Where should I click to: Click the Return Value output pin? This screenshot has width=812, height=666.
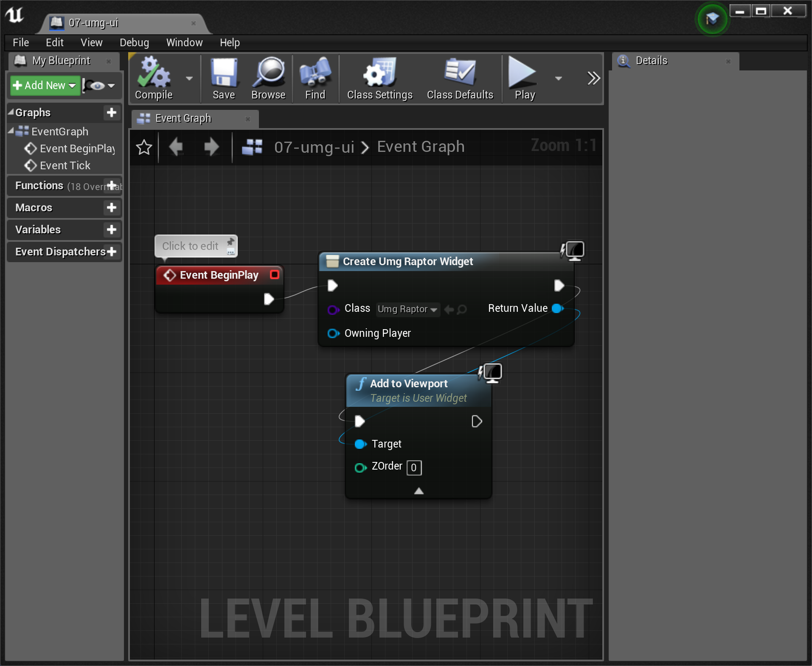coord(557,308)
